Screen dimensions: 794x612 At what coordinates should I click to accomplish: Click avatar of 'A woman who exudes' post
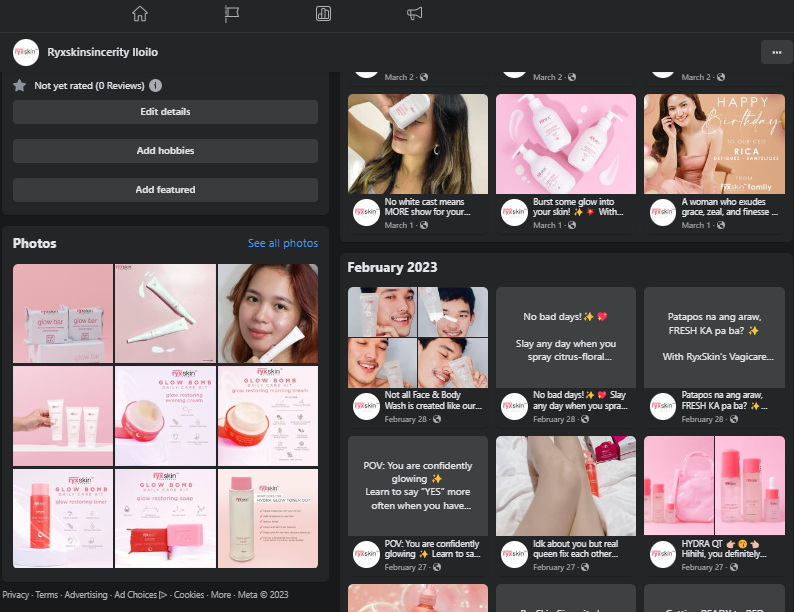[x=663, y=212]
